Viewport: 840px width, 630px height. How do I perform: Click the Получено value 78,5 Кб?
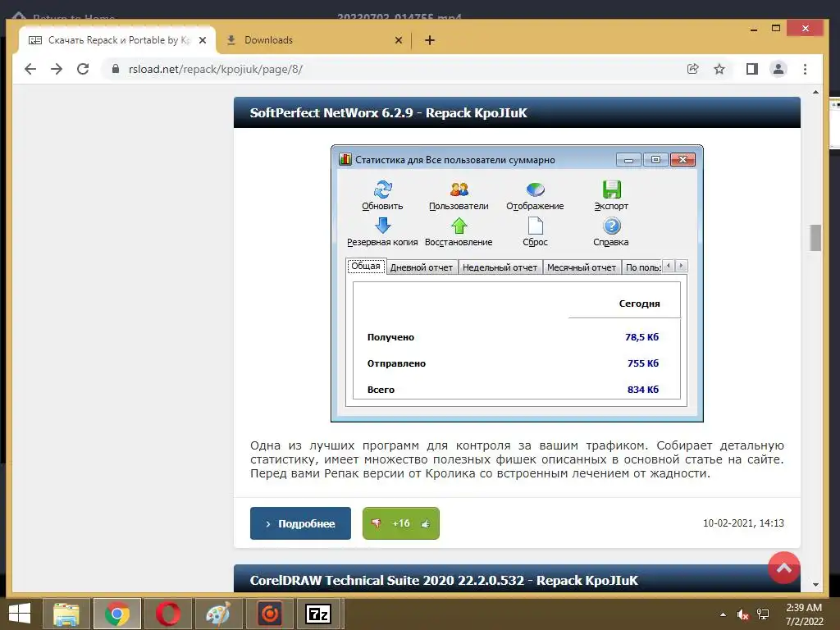pyautogui.click(x=641, y=337)
